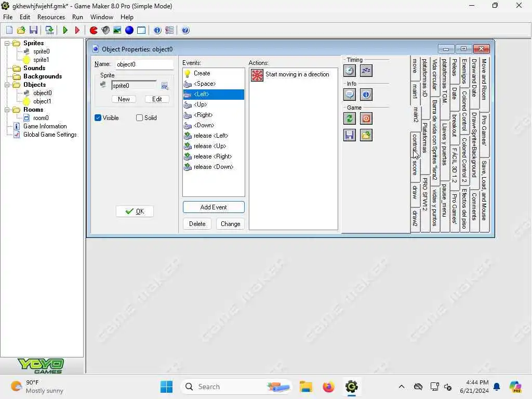Click the Open game file toolbar icon
This screenshot has width=532, height=399.
pos(21,30)
